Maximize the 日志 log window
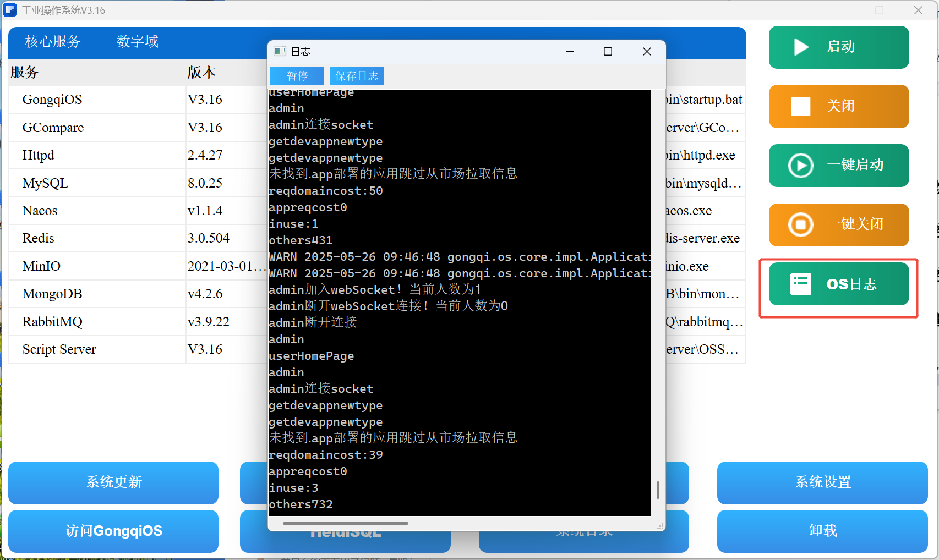This screenshot has height=560, width=939. pyautogui.click(x=608, y=51)
